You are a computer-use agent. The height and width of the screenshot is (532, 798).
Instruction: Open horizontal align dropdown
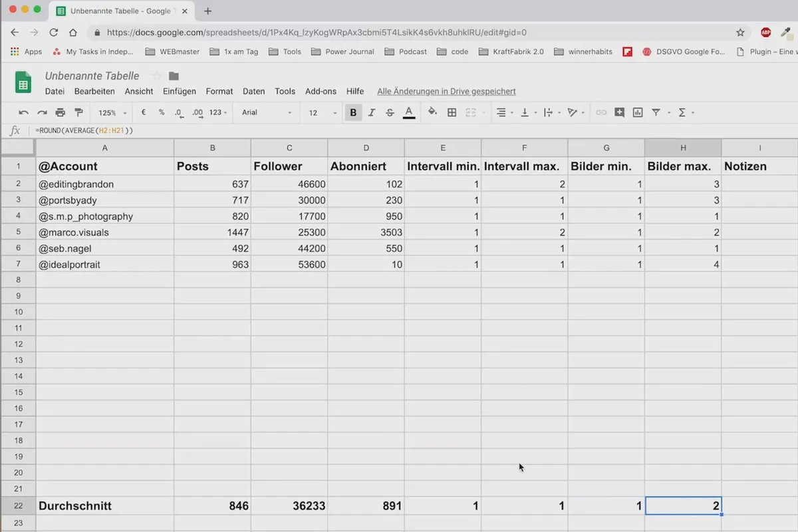505,112
